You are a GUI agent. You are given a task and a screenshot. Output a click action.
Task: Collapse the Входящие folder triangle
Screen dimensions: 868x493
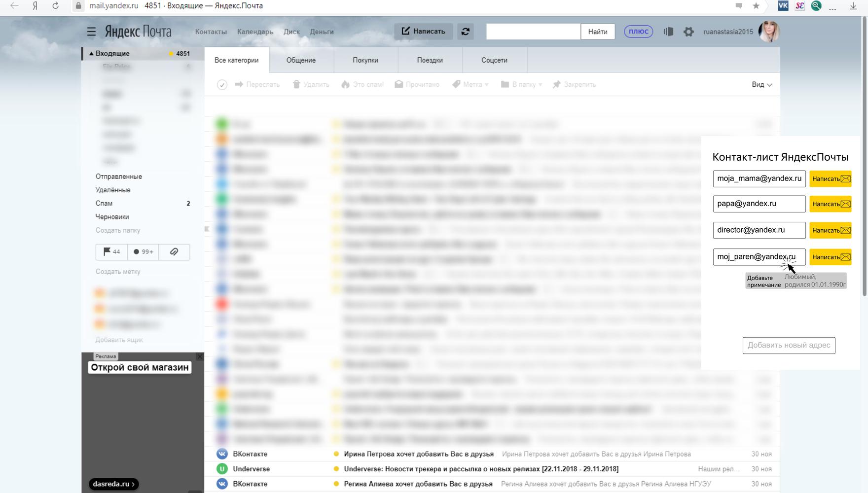pyautogui.click(x=91, y=53)
